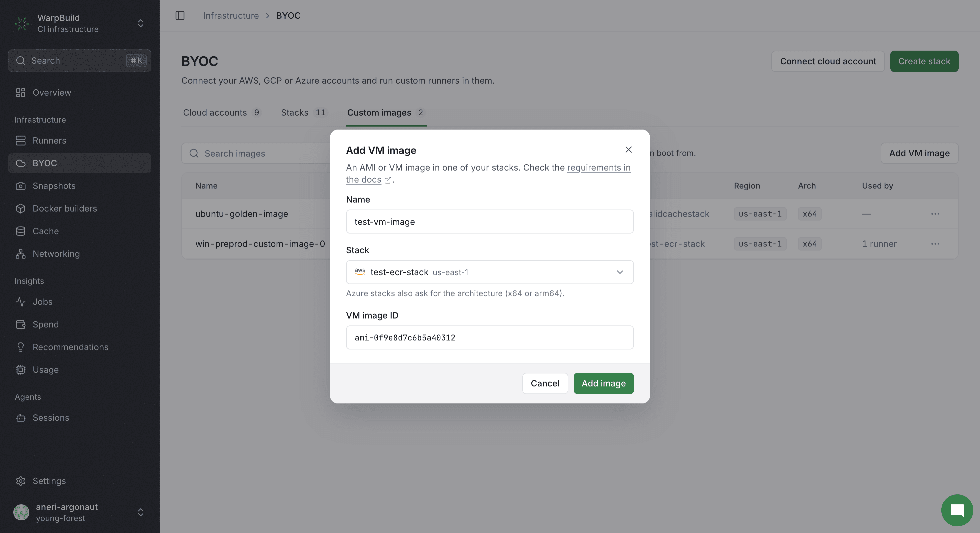
Task: Click Connect cloud account button
Action: (828, 61)
